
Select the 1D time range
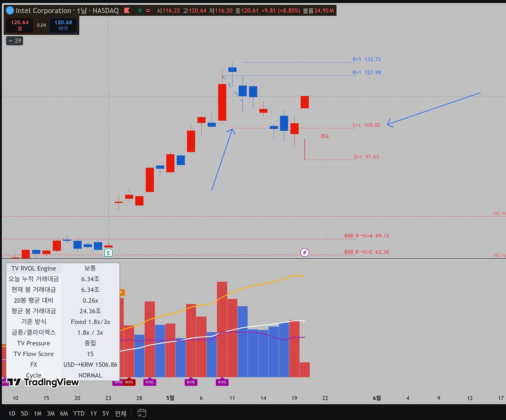point(12,413)
